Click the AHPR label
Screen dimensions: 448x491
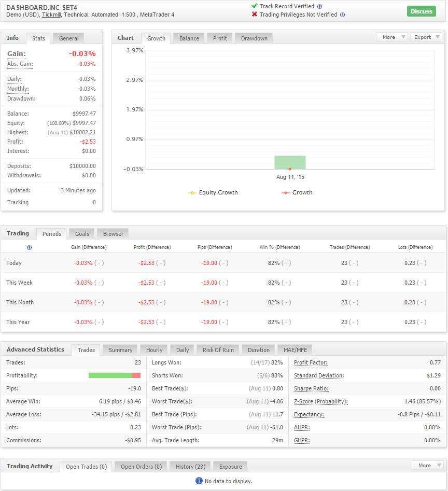point(302,427)
